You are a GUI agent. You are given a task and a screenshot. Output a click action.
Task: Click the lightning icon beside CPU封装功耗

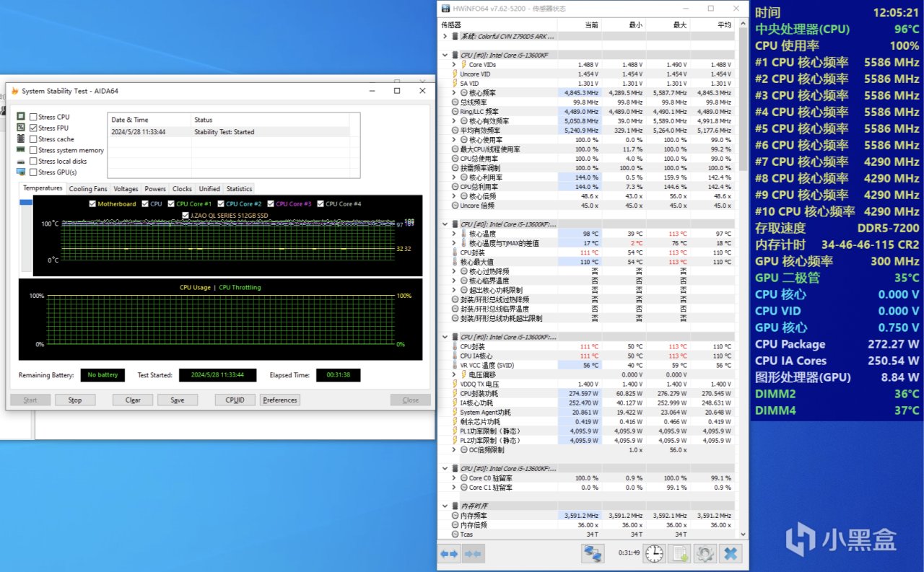point(455,393)
